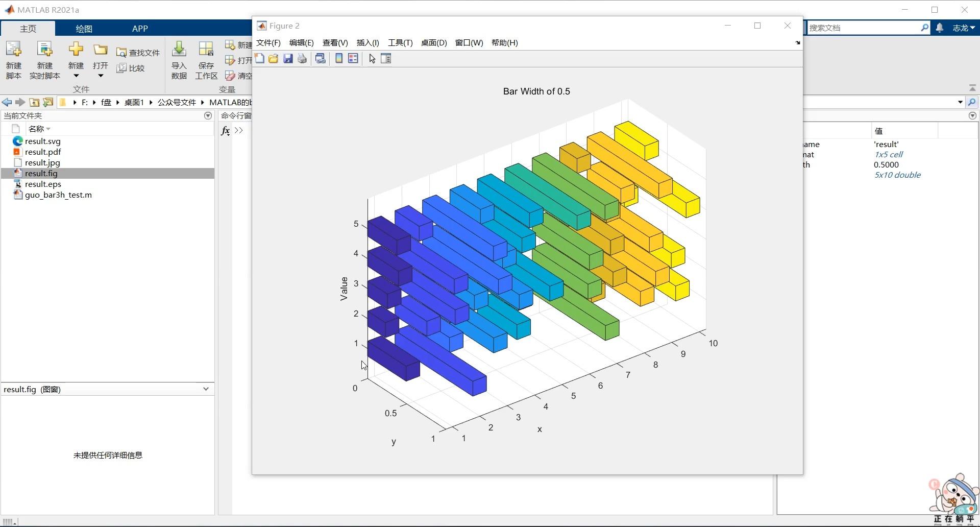Print the figure via the printer icon
The width and height of the screenshot is (980, 527).
302,58
